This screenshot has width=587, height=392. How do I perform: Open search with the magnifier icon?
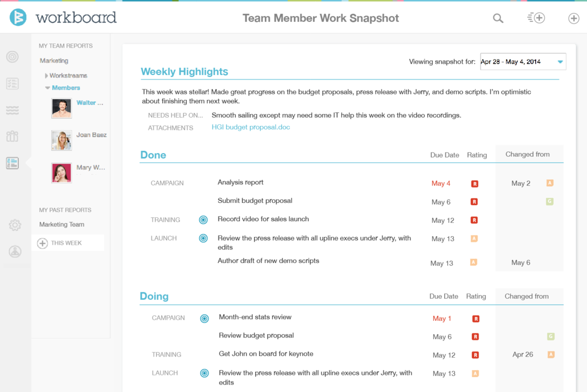(498, 18)
